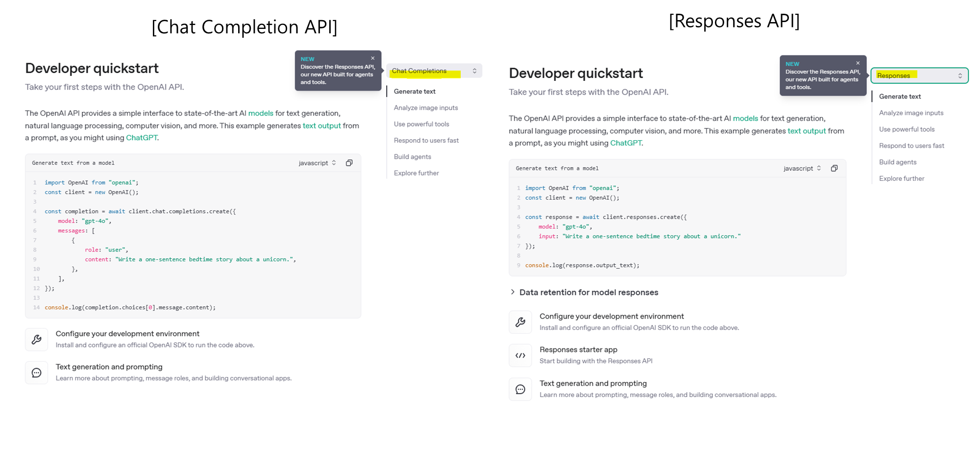The height and width of the screenshot is (451, 980).
Task: Click wrench icon in Chat Completion panel
Action: tap(37, 339)
